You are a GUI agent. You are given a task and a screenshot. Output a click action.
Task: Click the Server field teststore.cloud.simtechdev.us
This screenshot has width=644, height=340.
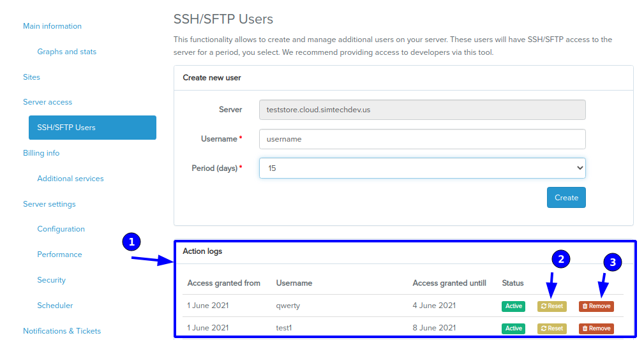pos(423,110)
